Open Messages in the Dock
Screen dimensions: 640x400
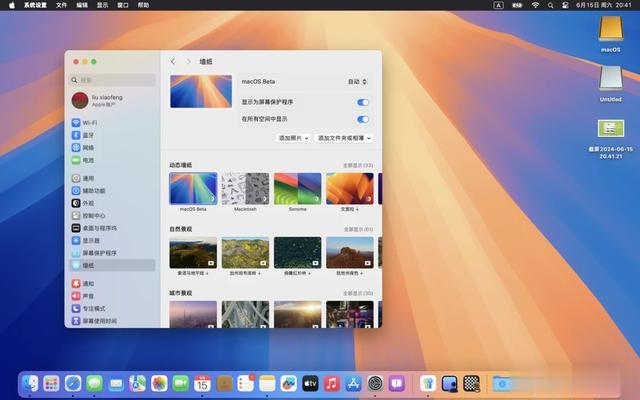[x=95, y=383]
